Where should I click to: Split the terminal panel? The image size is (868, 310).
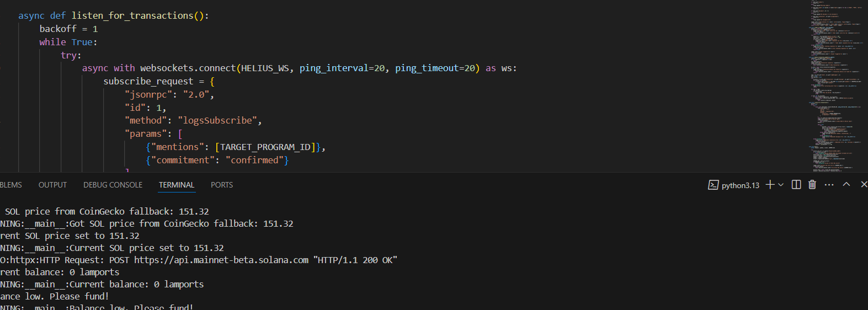click(796, 185)
